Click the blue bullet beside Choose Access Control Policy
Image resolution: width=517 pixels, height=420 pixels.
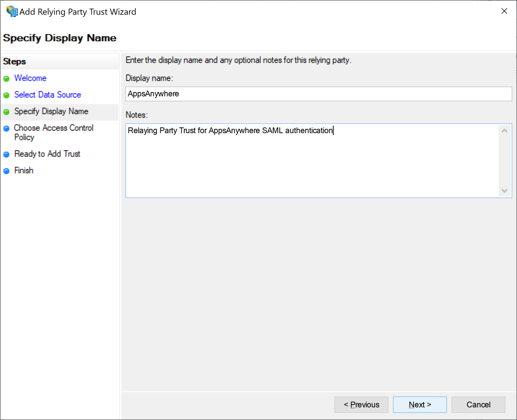[x=6, y=128]
